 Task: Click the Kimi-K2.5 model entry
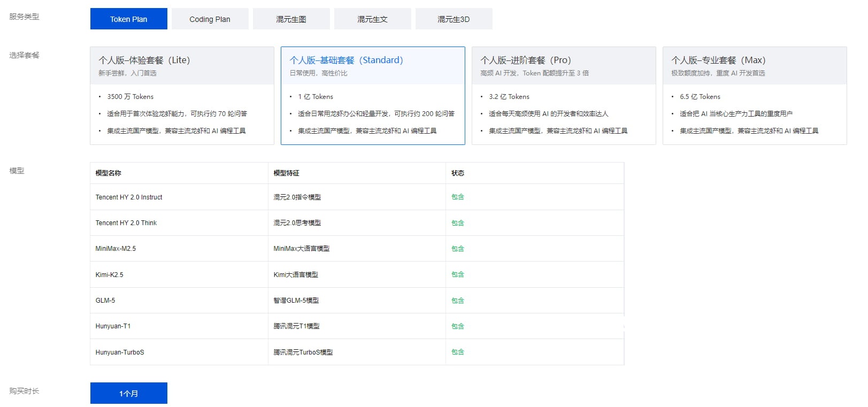point(109,275)
